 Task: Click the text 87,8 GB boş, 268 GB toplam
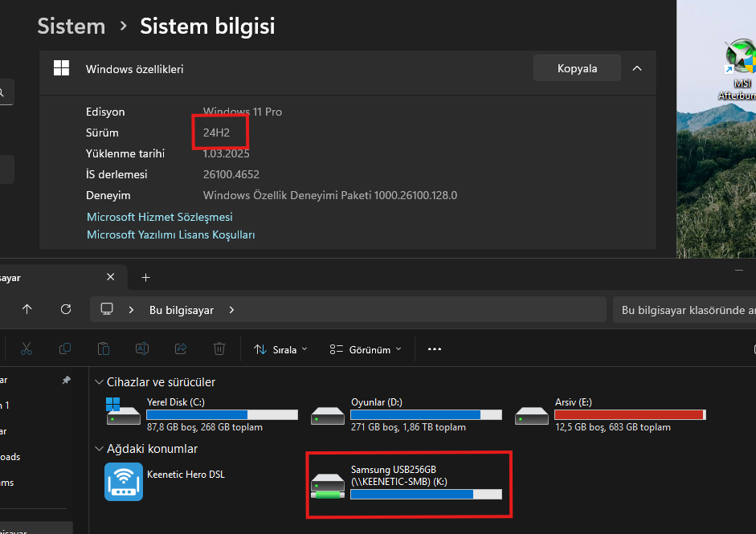[x=204, y=427]
